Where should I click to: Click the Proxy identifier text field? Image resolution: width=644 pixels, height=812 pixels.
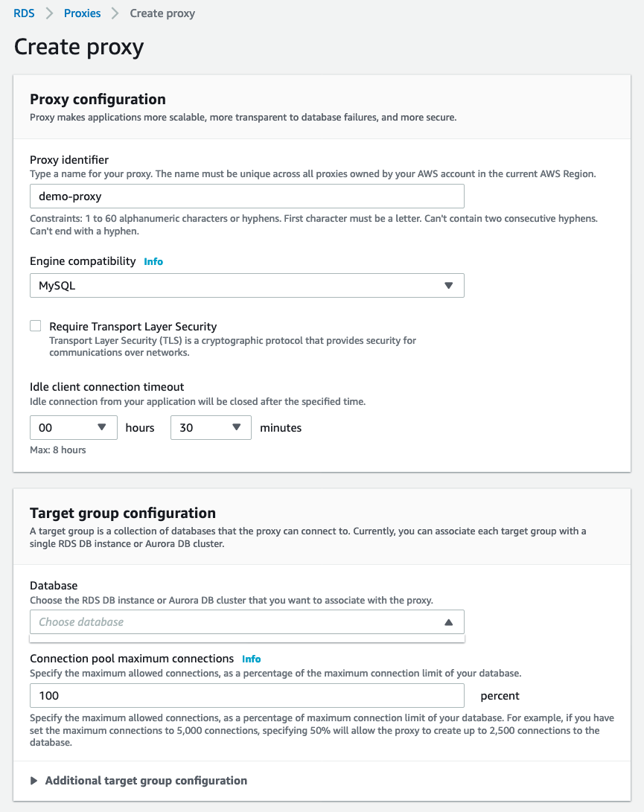click(x=246, y=196)
